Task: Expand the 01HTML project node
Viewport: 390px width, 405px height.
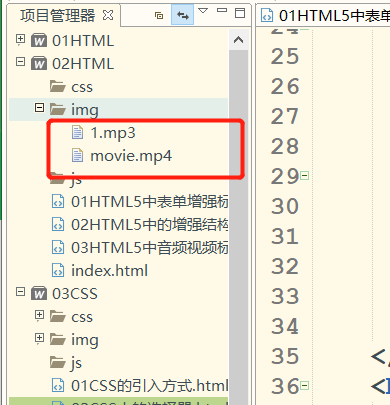Action: coord(20,39)
